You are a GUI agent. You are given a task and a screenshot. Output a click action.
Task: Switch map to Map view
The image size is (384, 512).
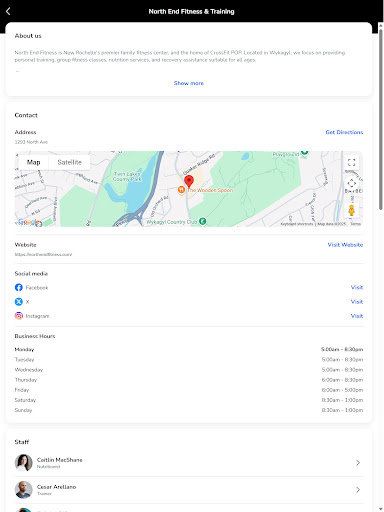(33, 162)
